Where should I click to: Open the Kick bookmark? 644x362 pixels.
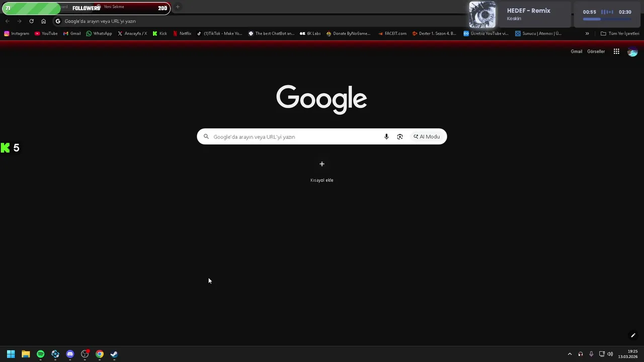coord(160,34)
